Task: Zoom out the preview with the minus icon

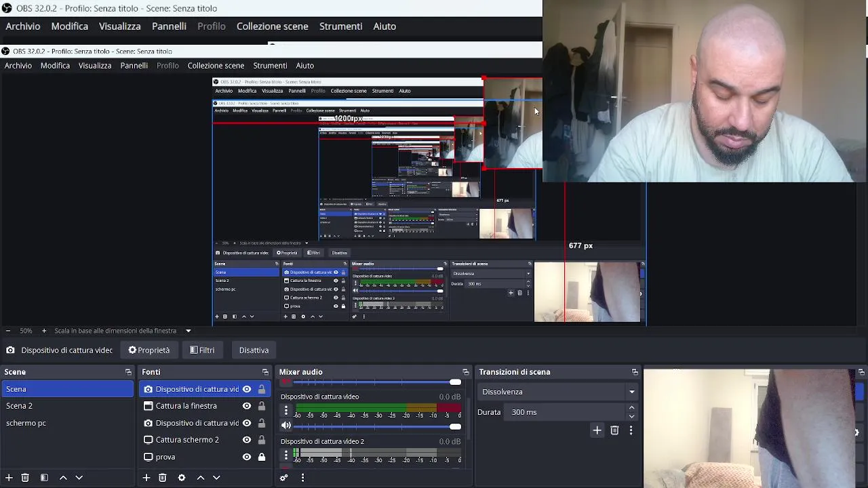Action: (8, 331)
